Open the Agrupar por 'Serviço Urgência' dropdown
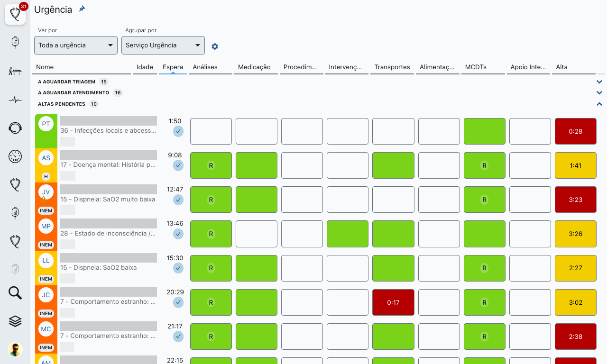Screen dimensions: 607x364 point(163,45)
